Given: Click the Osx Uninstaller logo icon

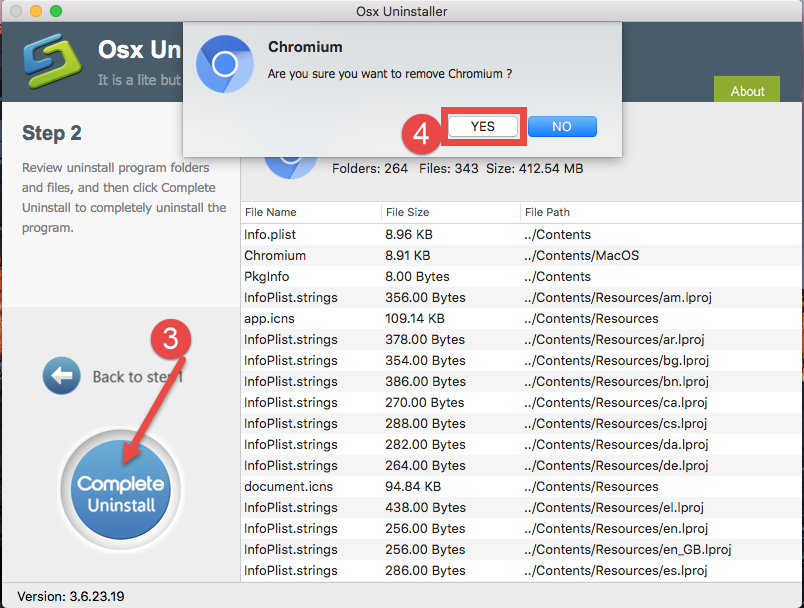Looking at the screenshot, I should coord(52,62).
